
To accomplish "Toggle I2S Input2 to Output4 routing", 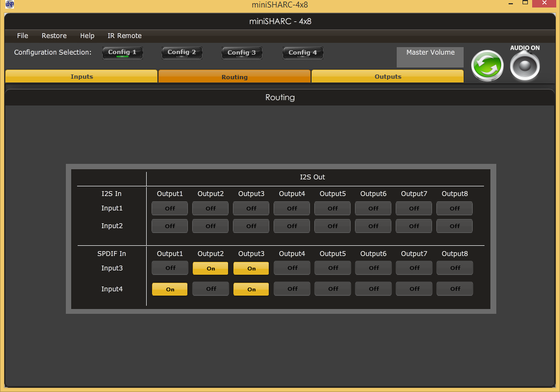I will point(292,226).
